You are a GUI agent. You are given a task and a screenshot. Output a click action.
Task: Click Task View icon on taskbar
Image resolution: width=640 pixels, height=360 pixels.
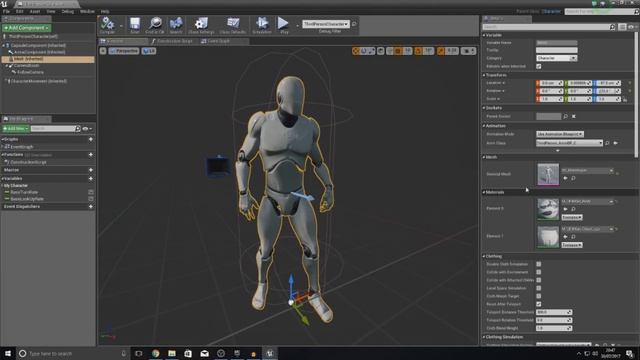(139, 353)
